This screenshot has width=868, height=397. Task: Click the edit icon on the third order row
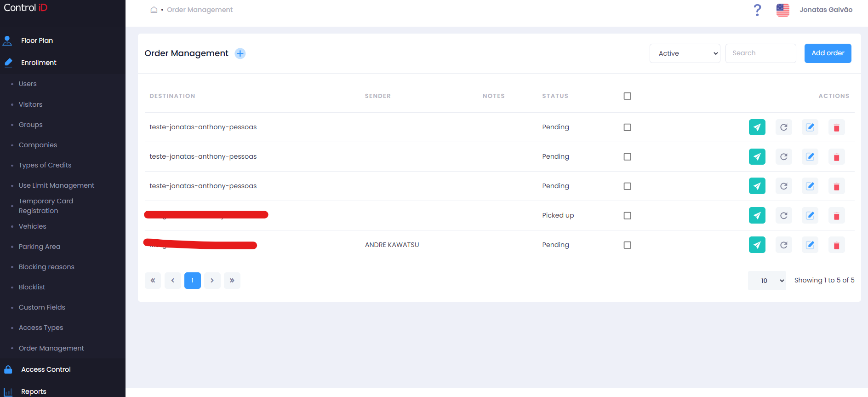(x=810, y=186)
